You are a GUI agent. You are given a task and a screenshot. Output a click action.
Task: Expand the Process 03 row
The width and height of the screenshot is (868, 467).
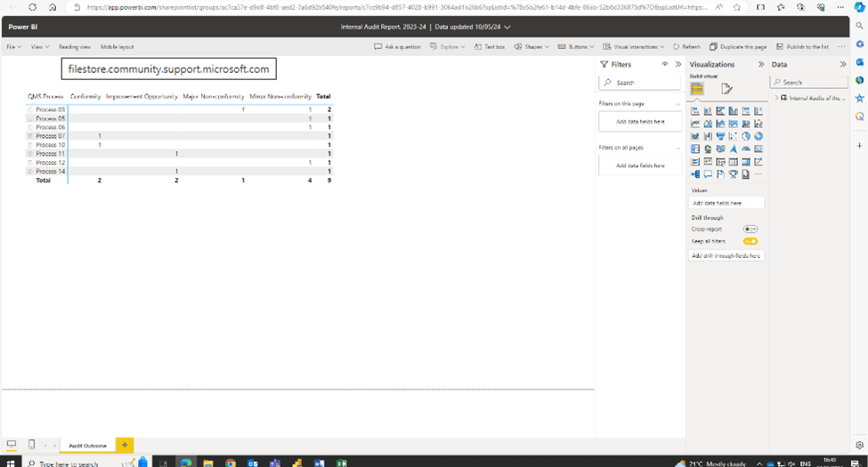(30, 109)
